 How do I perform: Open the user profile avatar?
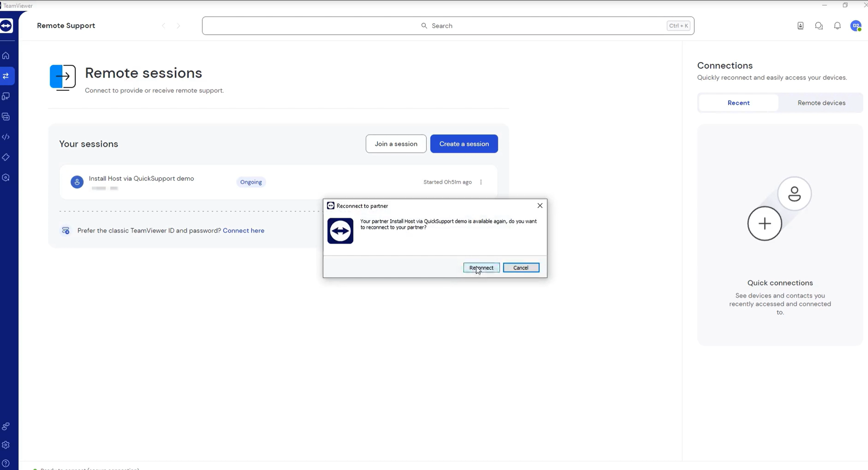[x=856, y=26]
